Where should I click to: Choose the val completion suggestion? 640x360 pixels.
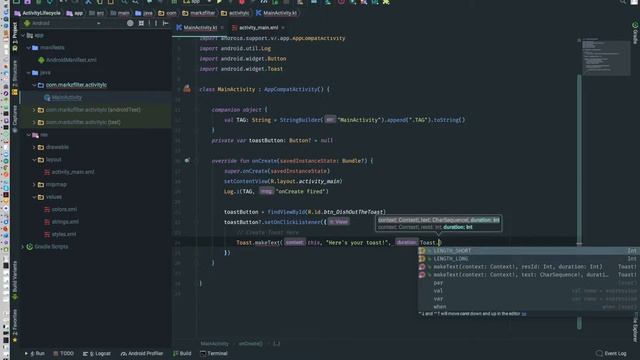tap(528, 291)
